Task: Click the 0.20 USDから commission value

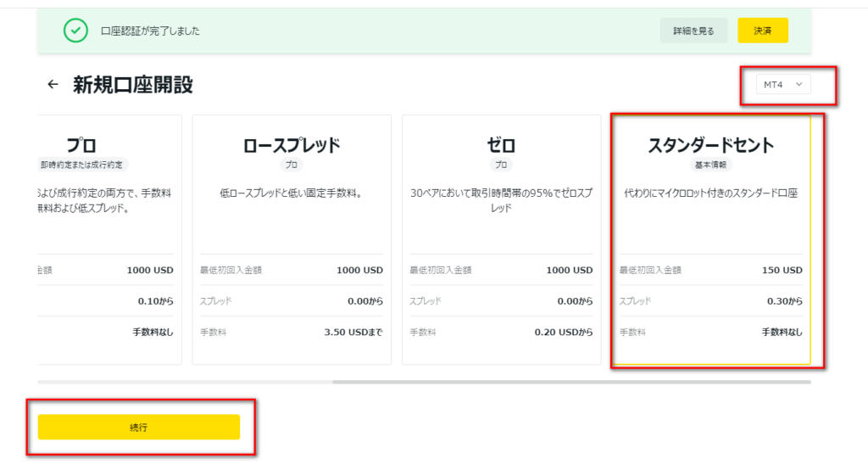Action: coord(564,332)
